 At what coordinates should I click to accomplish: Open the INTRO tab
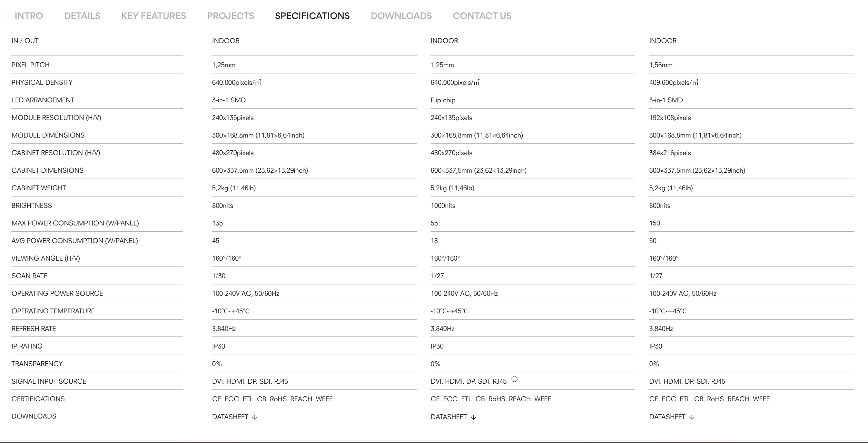pyautogui.click(x=29, y=16)
